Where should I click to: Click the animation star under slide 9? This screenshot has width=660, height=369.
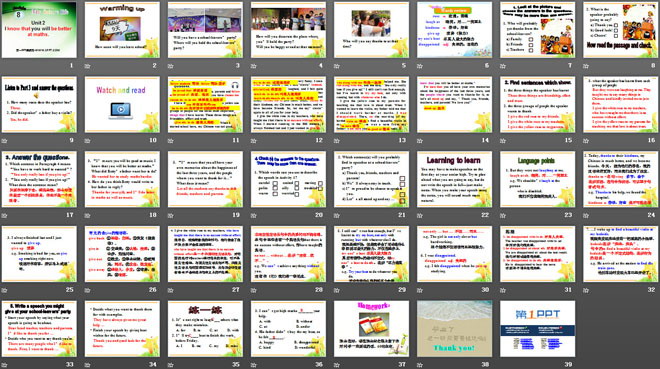point(5,141)
